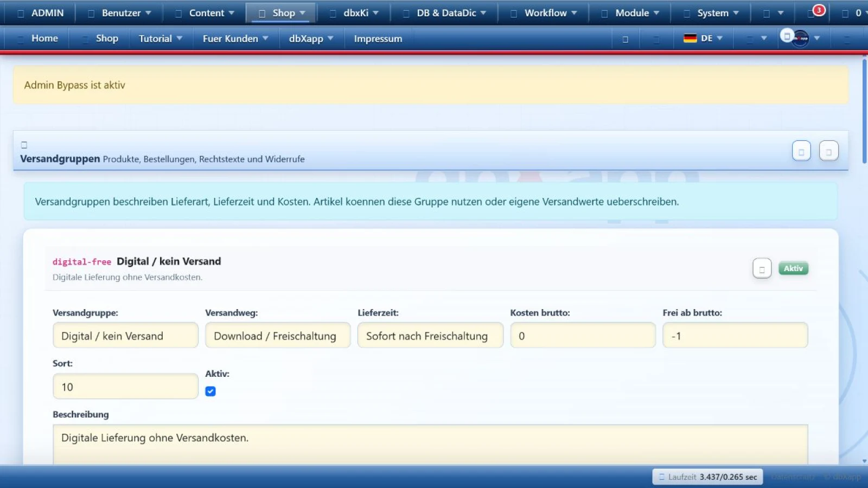Click icon button beside the green Aktiv badge

[762, 268]
